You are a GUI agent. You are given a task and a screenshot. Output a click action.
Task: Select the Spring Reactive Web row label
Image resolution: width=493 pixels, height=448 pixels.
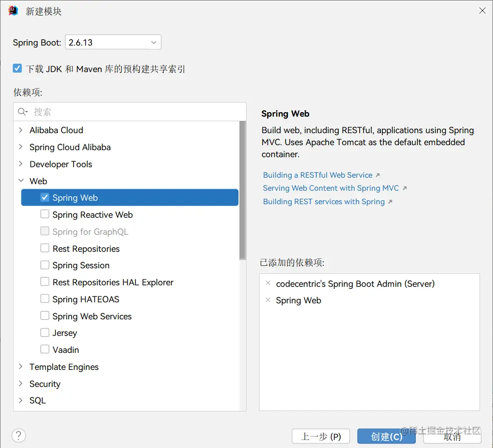[x=92, y=215]
